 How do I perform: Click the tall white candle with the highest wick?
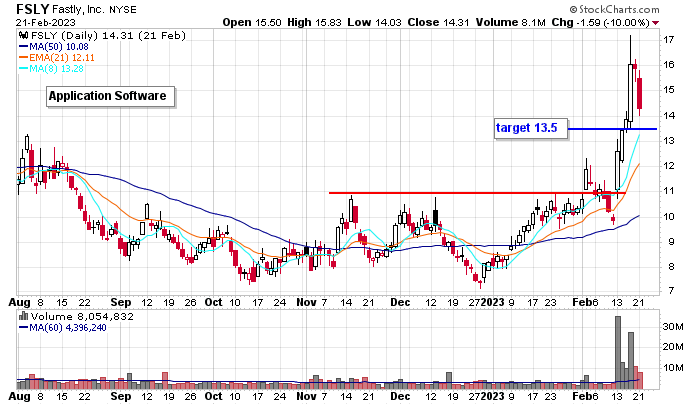(x=630, y=93)
